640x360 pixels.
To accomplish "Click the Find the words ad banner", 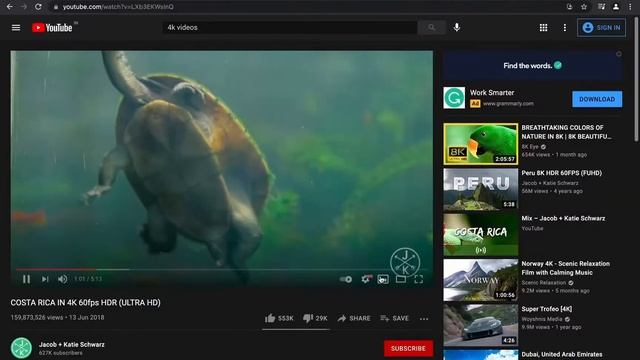I will 532,66.
